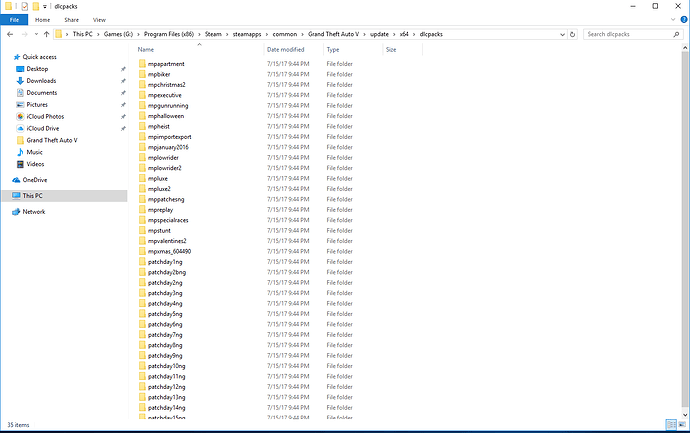Select the mpapartment folder icon

(x=142, y=64)
